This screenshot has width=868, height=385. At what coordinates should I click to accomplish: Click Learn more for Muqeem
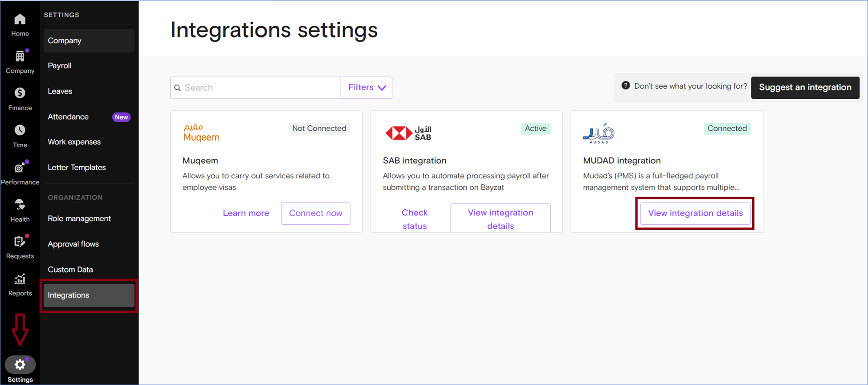coord(246,213)
